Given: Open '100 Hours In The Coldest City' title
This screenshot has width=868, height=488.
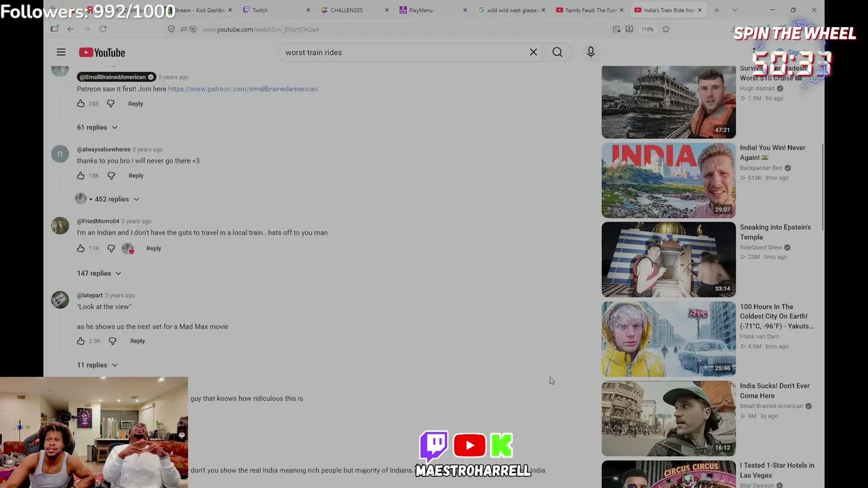Looking at the screenshot, I should click(x=776, y=317).
